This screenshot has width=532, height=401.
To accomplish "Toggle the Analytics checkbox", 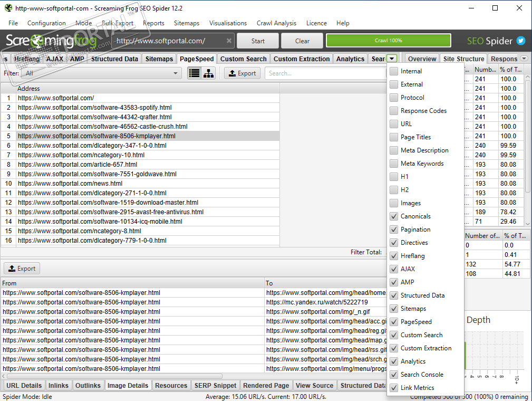I will tap(393, 361).
